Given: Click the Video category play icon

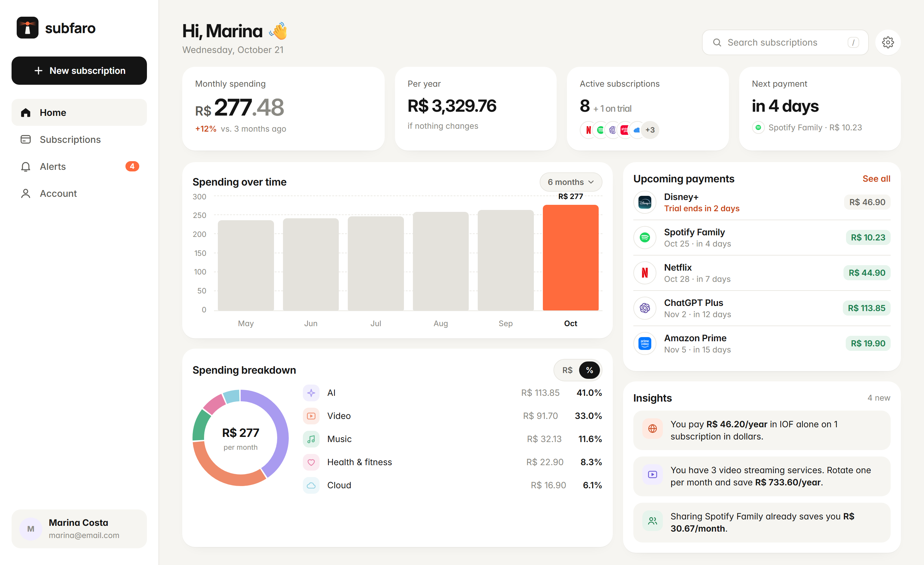Looking at the screenshot, I should coord(311,416).
